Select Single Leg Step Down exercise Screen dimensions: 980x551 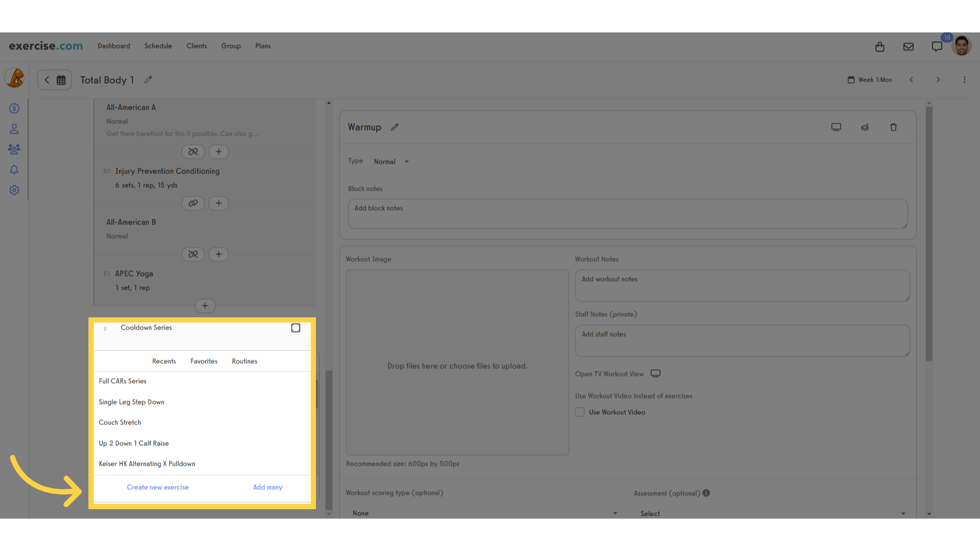point(202,402)
